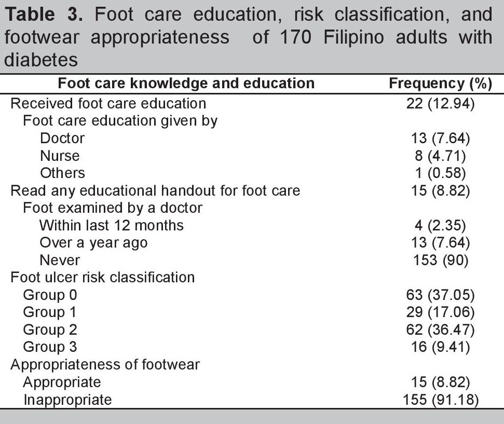
Task: Select the 'Within last 12 months' row
Action: 111,225
